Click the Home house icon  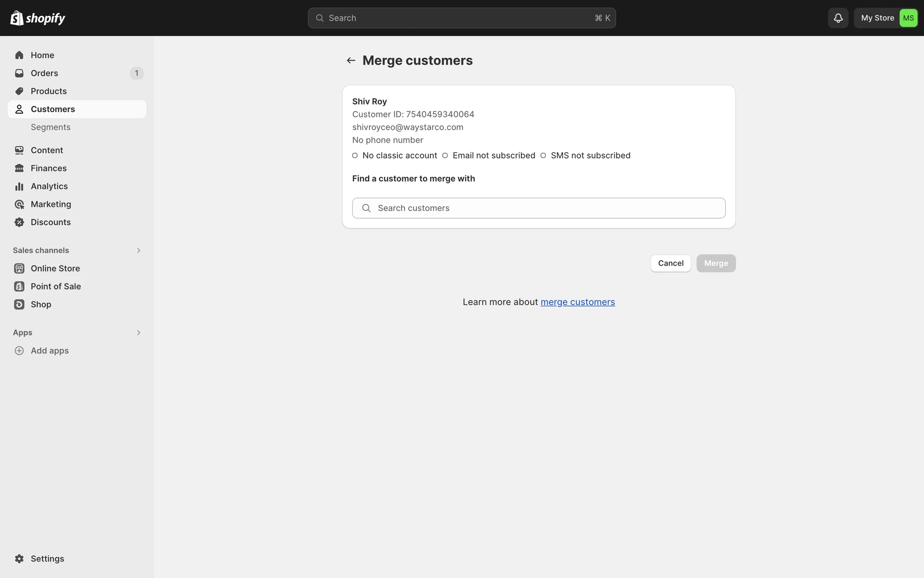pos(19,55)
